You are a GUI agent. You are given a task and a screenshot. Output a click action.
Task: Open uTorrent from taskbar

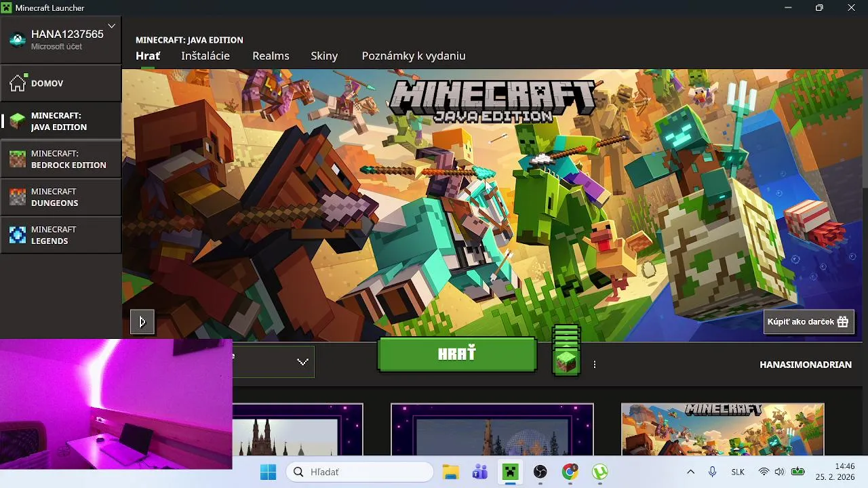pos(600,472)
